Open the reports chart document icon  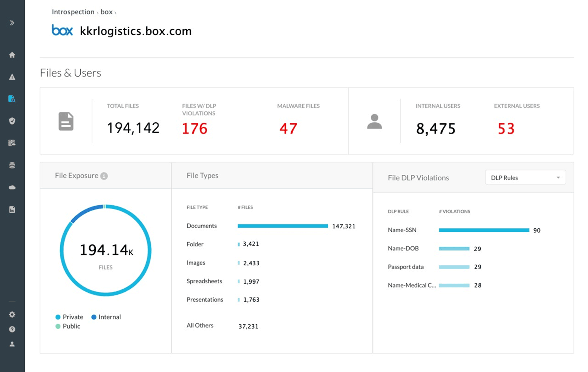[x=12, y=209]
